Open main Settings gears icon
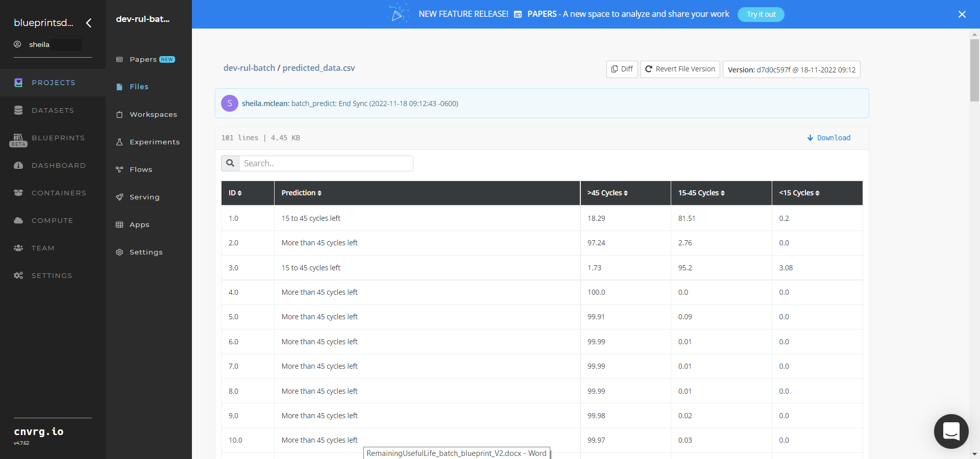980x459 pixels. pyautogui.click(x=18, y=275)
